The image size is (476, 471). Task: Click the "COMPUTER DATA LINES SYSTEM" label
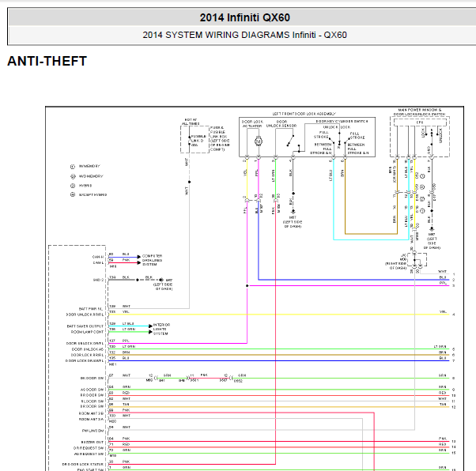click(152, 260)
